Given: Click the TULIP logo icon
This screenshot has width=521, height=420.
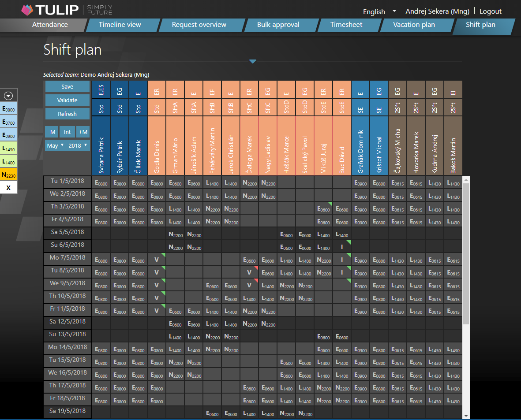Looking at the screenshot, I should click(27, 10).
